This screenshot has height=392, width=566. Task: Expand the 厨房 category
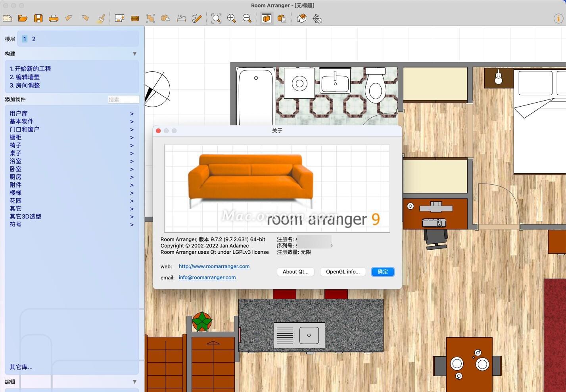pos(15,177)
